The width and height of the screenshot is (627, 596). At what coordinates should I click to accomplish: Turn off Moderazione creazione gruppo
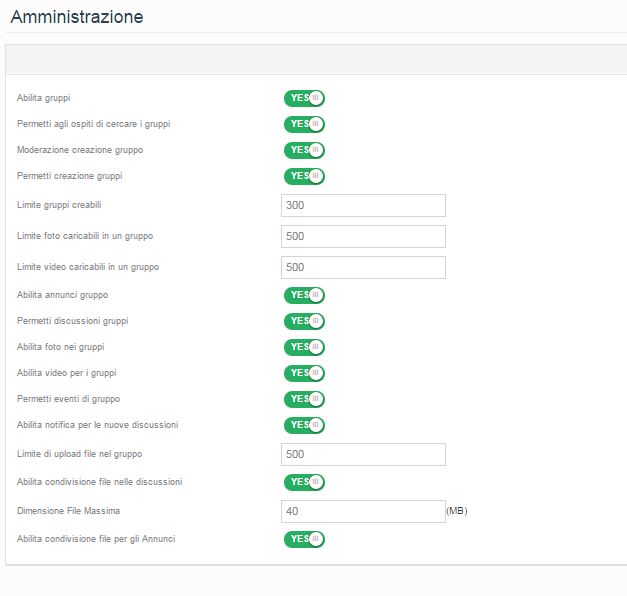click(x=304, y=150)
